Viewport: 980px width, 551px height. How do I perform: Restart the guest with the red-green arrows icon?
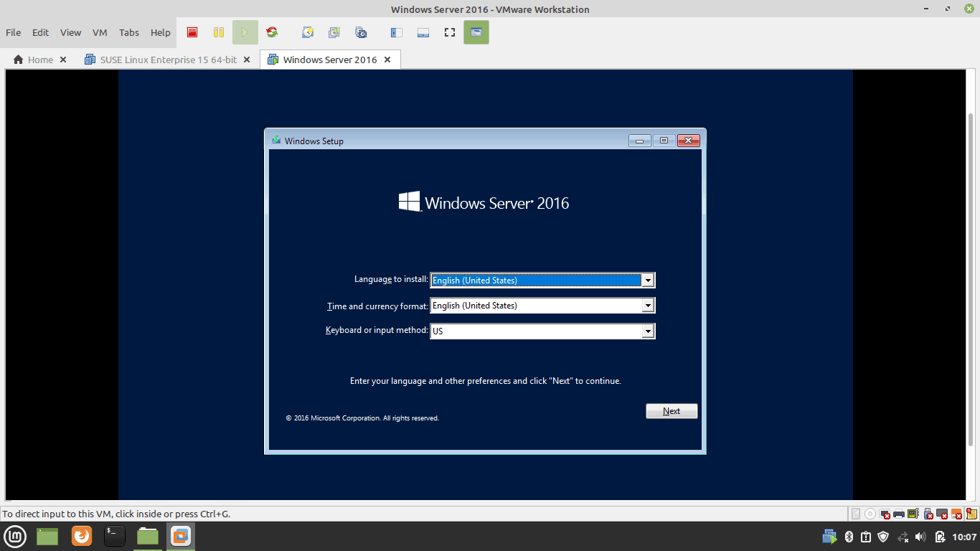click(x=272, y=32)
